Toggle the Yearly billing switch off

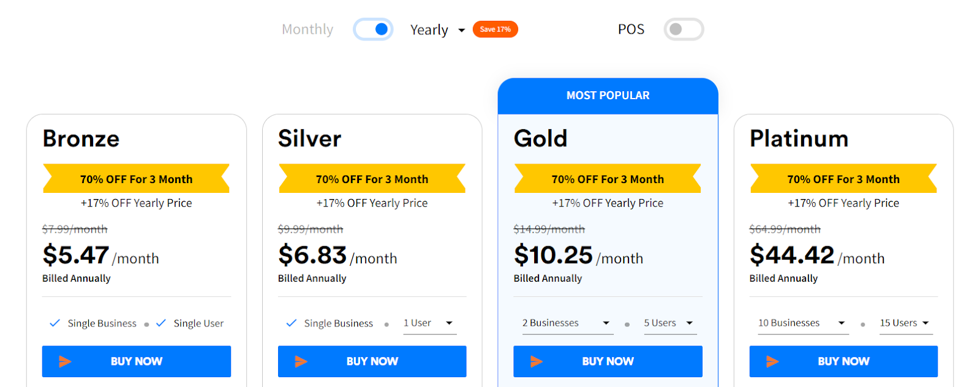[x=372, y=29]
